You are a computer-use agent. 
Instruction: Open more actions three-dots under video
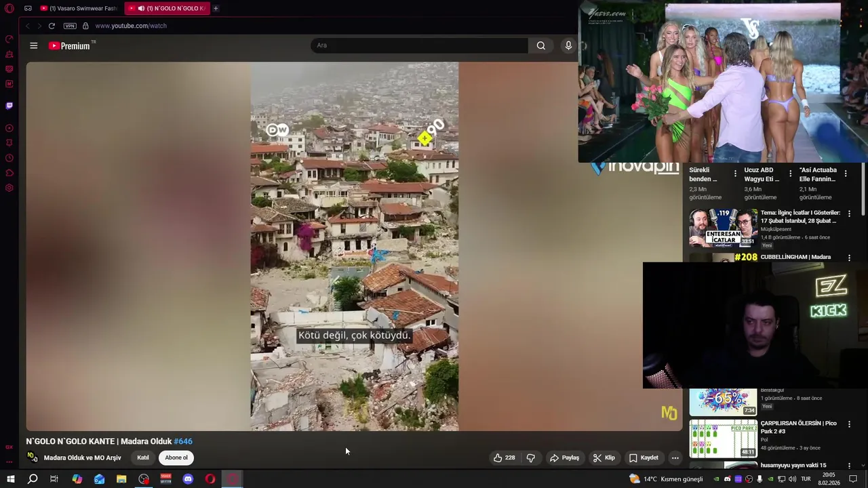pos(675,457)
